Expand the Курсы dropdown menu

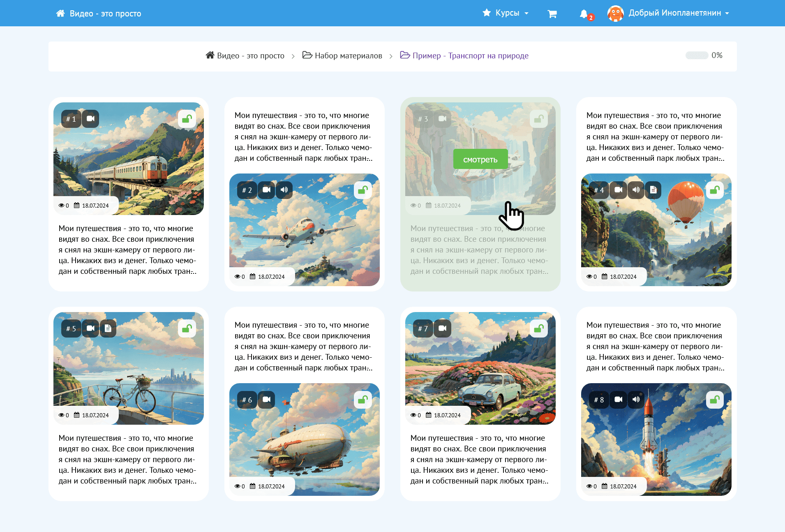coord(506,13)
